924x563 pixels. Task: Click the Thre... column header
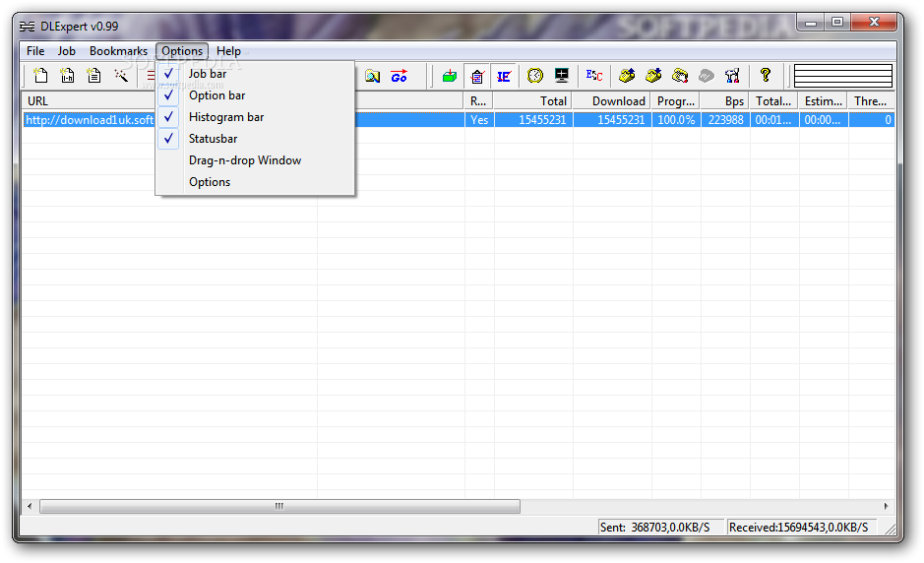coord(872,100)
